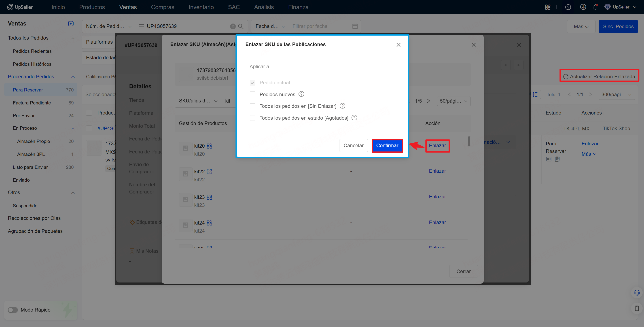Click Enlazar for kit23
The height and width of the screenshot is (327, 644).
[437, 197]
